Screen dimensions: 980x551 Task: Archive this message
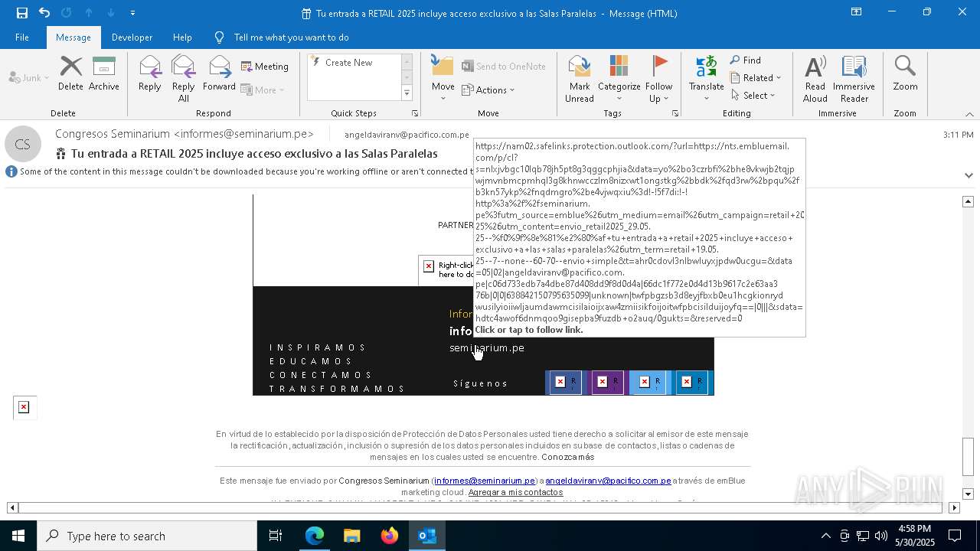(103, 74)
